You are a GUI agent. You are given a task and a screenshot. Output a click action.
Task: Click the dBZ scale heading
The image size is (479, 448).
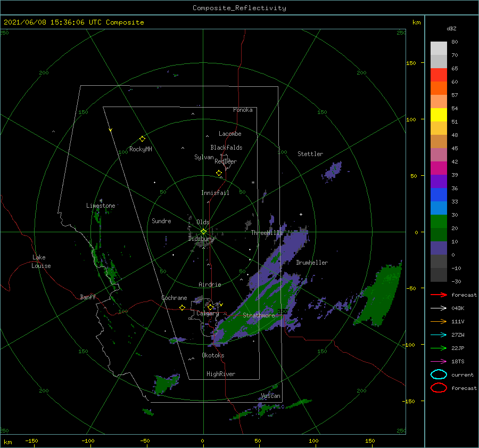pos(451,28)
